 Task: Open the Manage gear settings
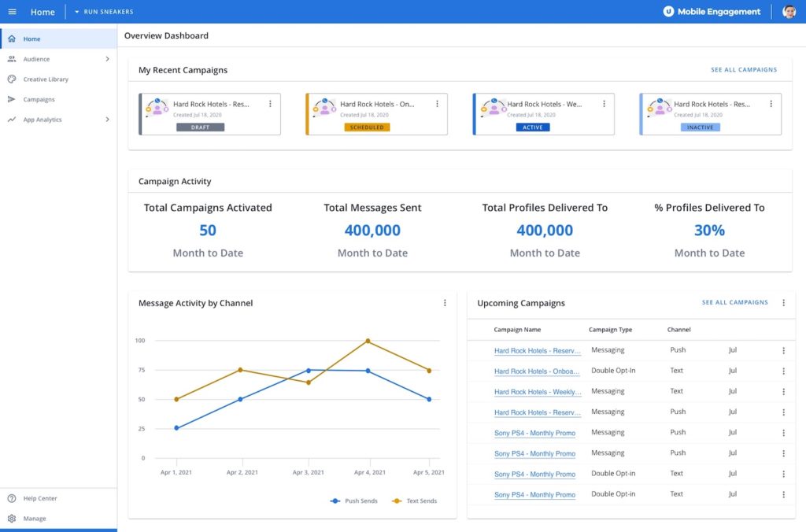coord(12,518)
